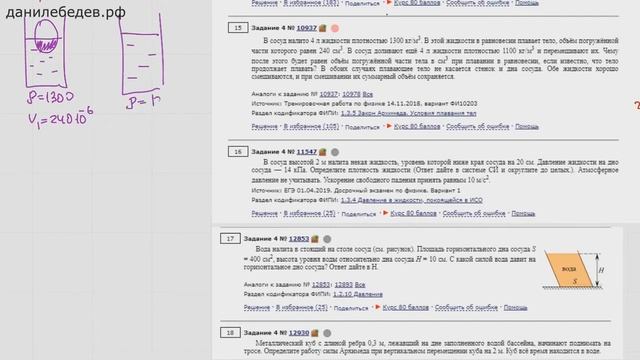Click 'Сообщить об ошибке' under task 15
The height and width of the screenshot is (360, 640).
tap(478, 127)
